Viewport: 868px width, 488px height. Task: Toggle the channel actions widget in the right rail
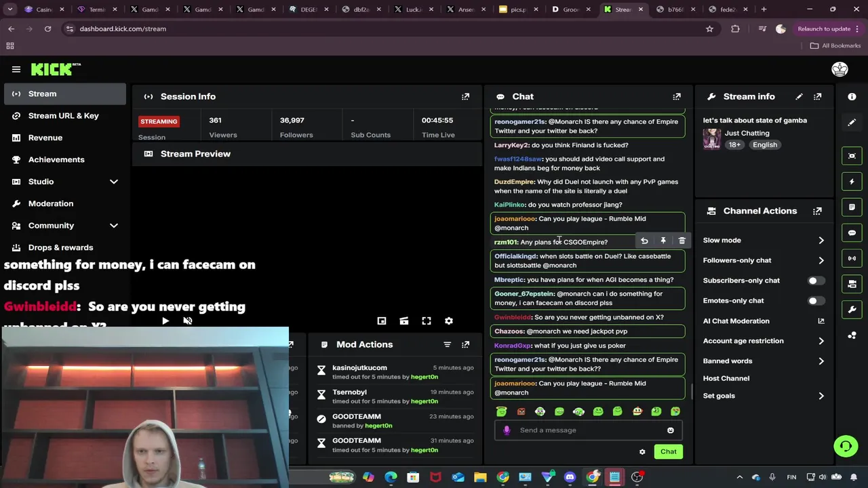[852, 284]
